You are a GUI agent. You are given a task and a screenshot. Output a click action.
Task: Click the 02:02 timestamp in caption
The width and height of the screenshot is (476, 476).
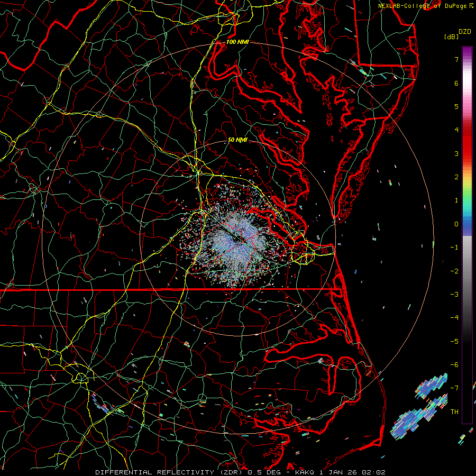pos(375,472)
